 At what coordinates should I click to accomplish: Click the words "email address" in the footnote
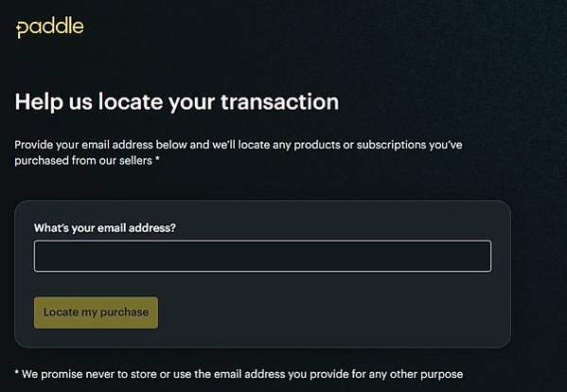point(249,374)
